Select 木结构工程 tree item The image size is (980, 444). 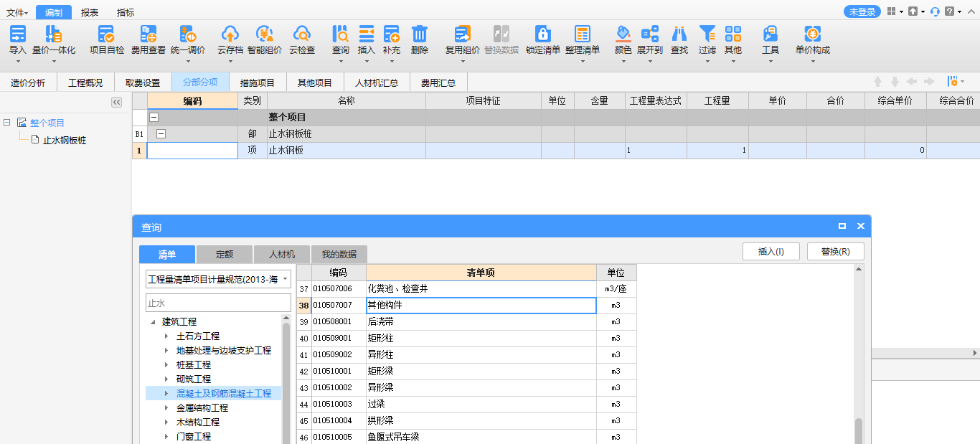pos(198,422)
